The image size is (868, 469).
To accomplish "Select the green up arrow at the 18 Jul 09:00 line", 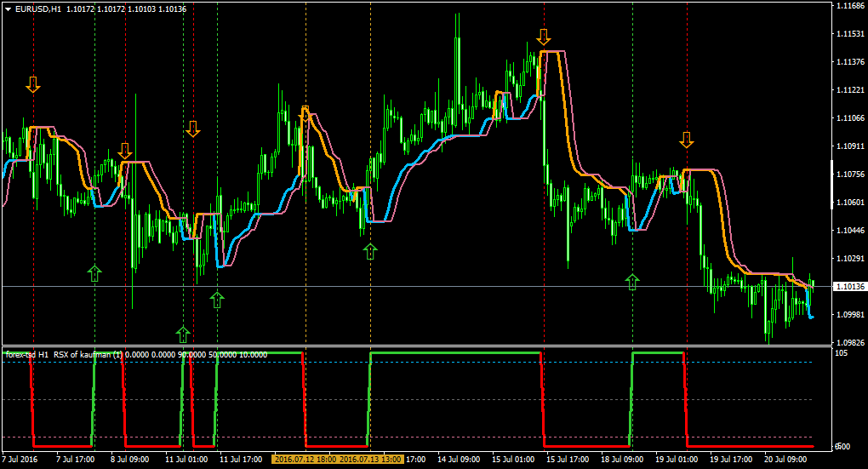I will tap(632, 282).
